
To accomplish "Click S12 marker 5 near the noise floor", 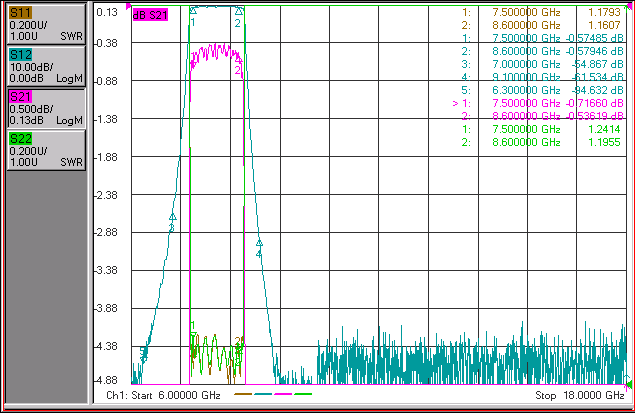I will point(143,353).
